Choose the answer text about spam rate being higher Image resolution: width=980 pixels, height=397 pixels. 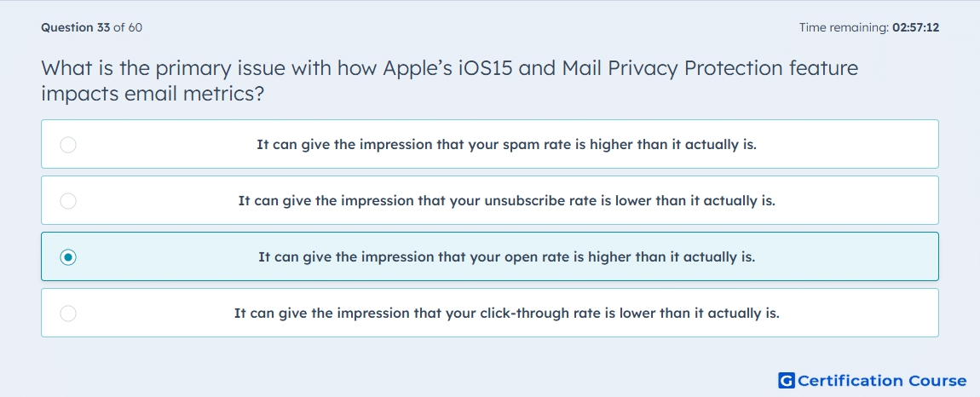click(x=506, y=145)
